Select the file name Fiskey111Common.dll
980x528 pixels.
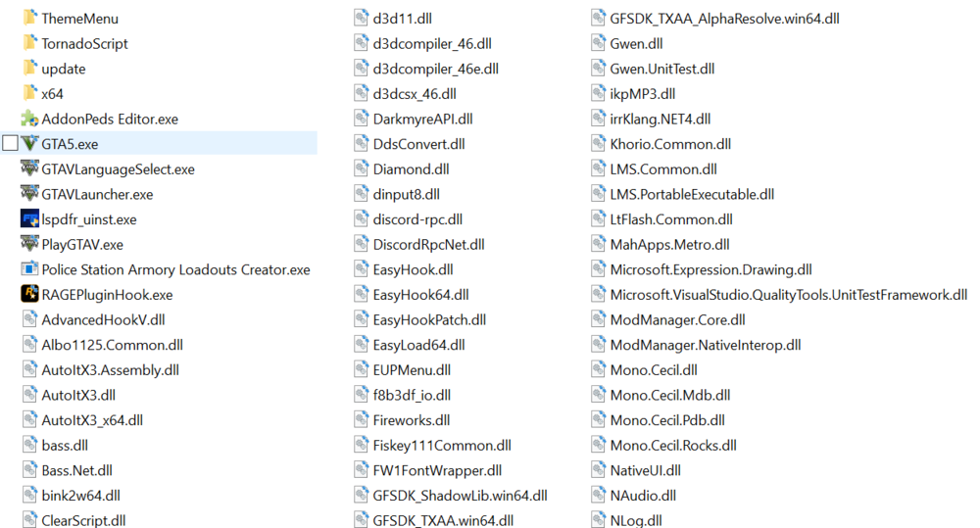[443, 446]
